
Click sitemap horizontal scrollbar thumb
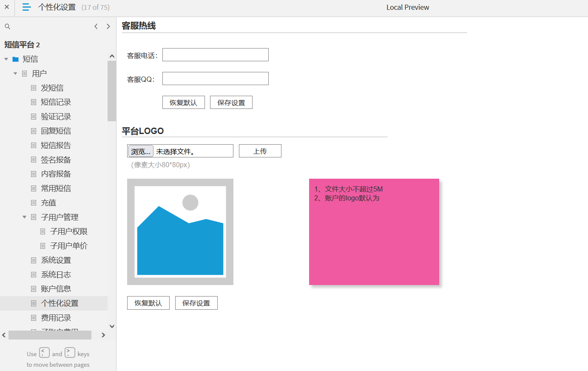point(50,335)
